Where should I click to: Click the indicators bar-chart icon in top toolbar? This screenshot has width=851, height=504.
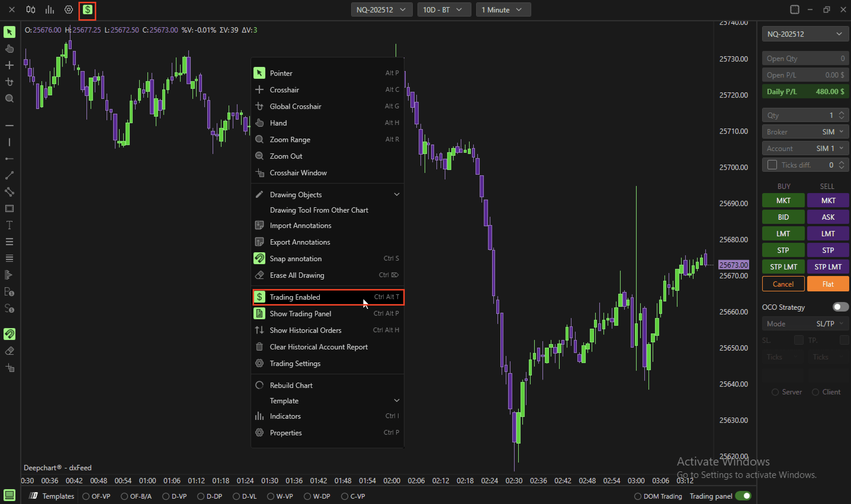coord(49,10)
